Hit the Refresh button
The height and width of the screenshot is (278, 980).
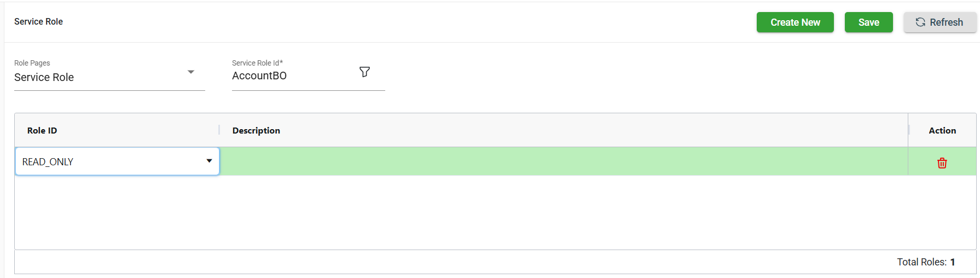(940, 22)
